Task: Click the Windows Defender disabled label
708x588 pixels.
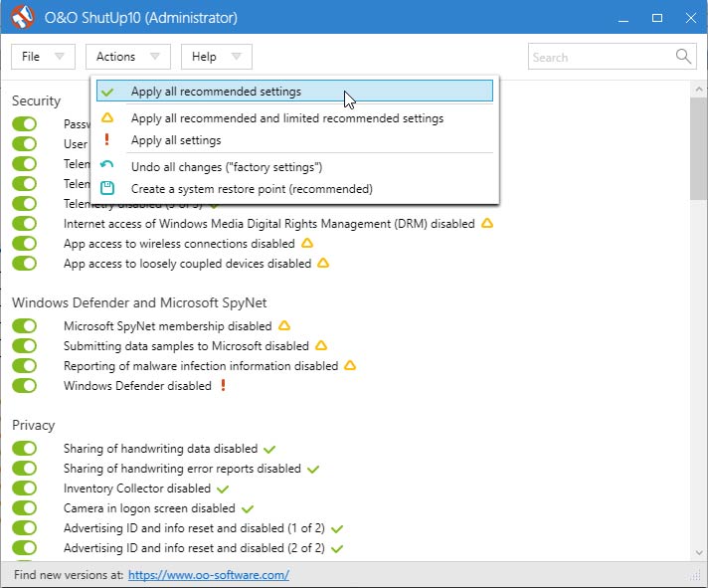Action: pyautogui.click(x=137, y=386)
